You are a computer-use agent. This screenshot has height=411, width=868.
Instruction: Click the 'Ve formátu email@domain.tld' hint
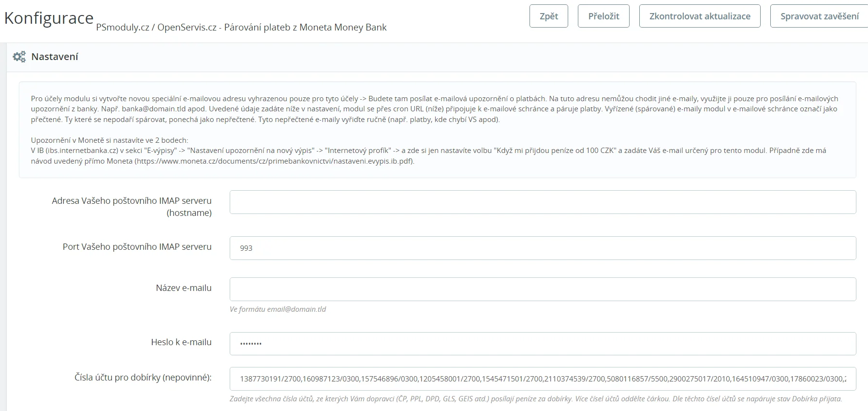(278, 309)
